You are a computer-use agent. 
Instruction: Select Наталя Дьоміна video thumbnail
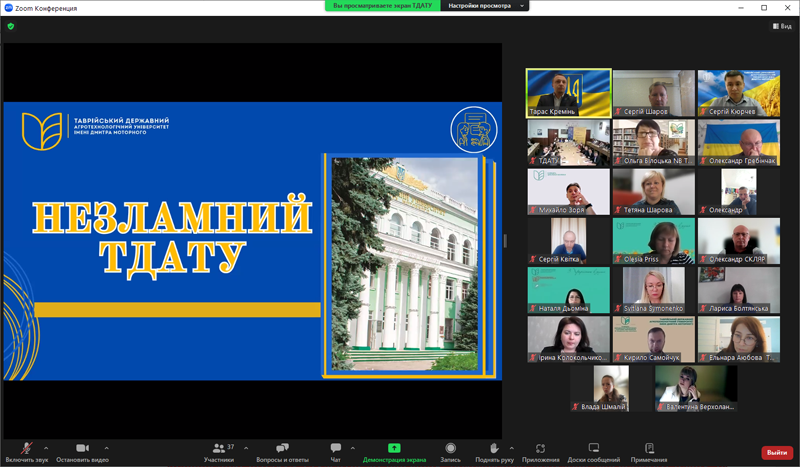tap(568, 290)
